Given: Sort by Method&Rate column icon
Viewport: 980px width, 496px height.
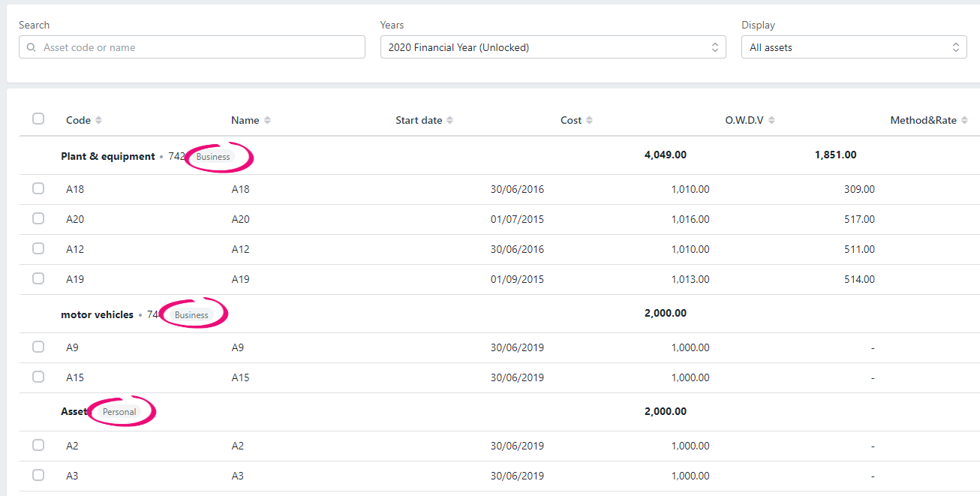Looking at the screenshot, I should click(964, 121).
